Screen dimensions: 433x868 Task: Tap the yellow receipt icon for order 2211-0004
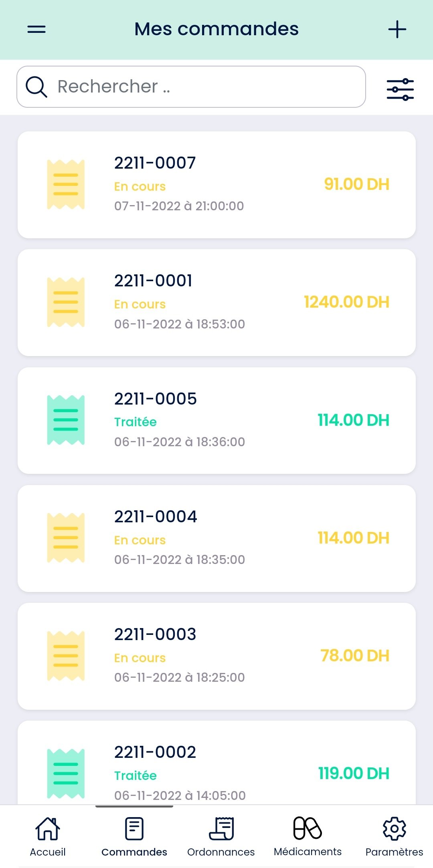66,538
